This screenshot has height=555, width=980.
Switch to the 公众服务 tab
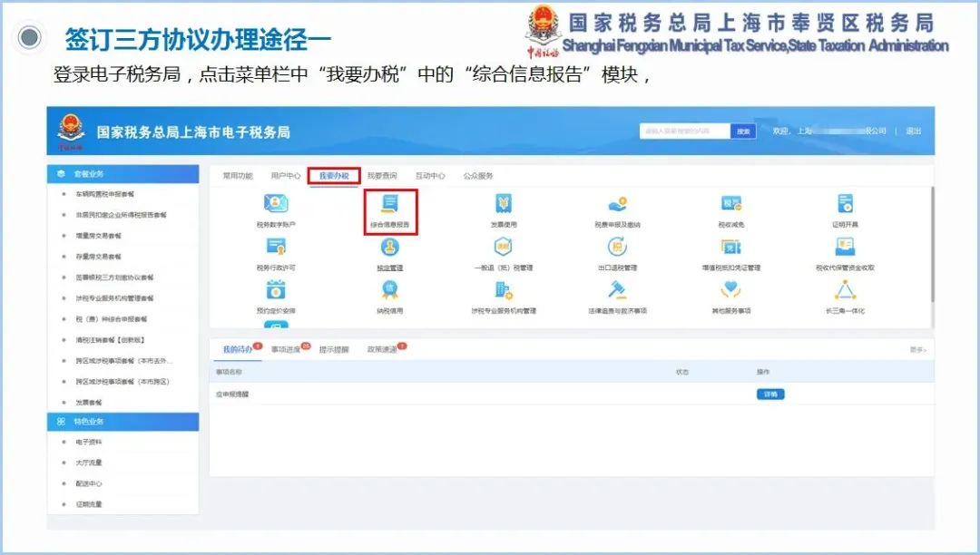pyautogui.click(x=478, y=176)
